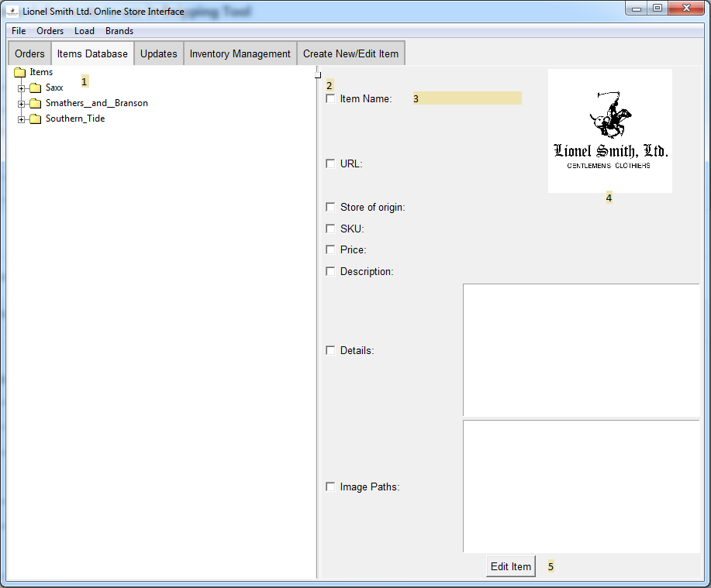This screenshot has width=711, height=588.
Task: Click inside the Image Paths text box
Action: 582,487
